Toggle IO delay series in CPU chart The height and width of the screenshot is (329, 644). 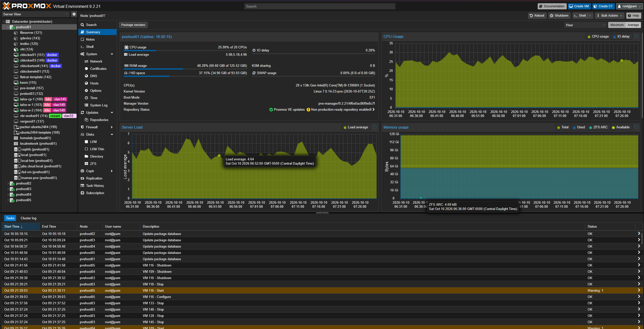click(x=621, y=37)
